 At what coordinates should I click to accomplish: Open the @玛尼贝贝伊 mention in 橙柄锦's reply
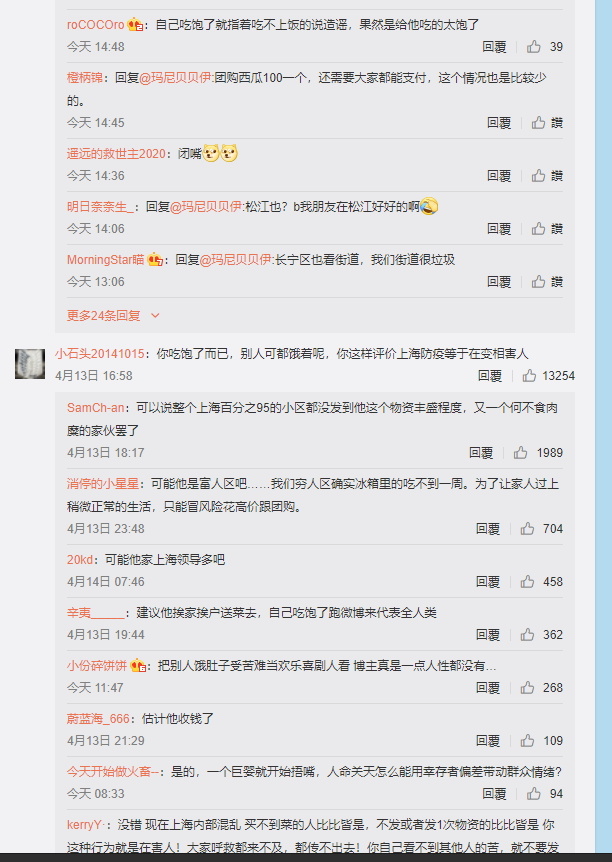(x=175, y=78)
